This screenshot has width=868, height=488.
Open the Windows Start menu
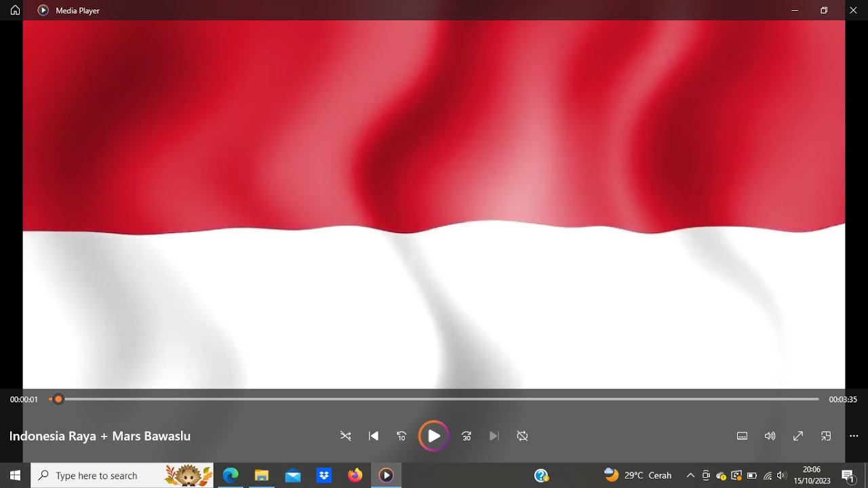[15, 475]
